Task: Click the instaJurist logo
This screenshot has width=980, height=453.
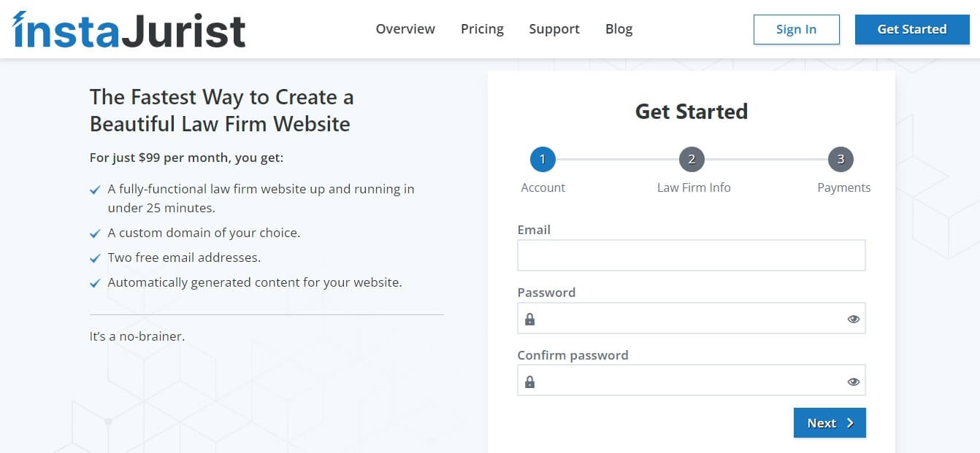Action: pos(129,30)
